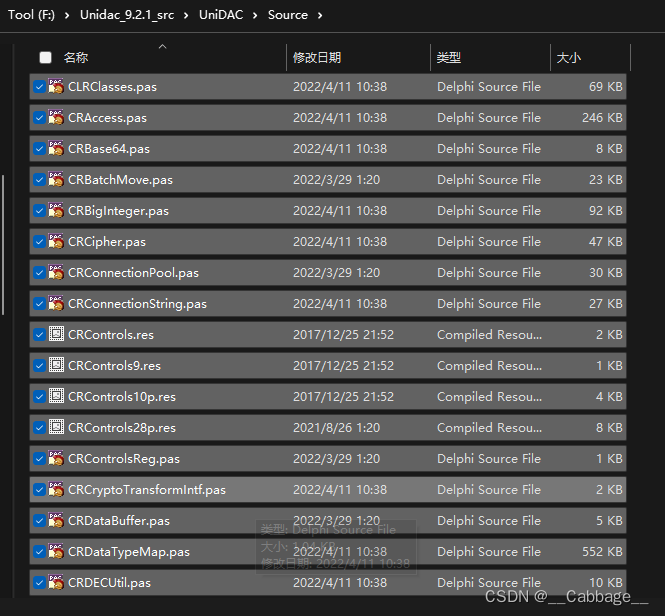Click the 552 KB size cell
Viewport: 665px width, 616px height.
(x=602, y=552)
